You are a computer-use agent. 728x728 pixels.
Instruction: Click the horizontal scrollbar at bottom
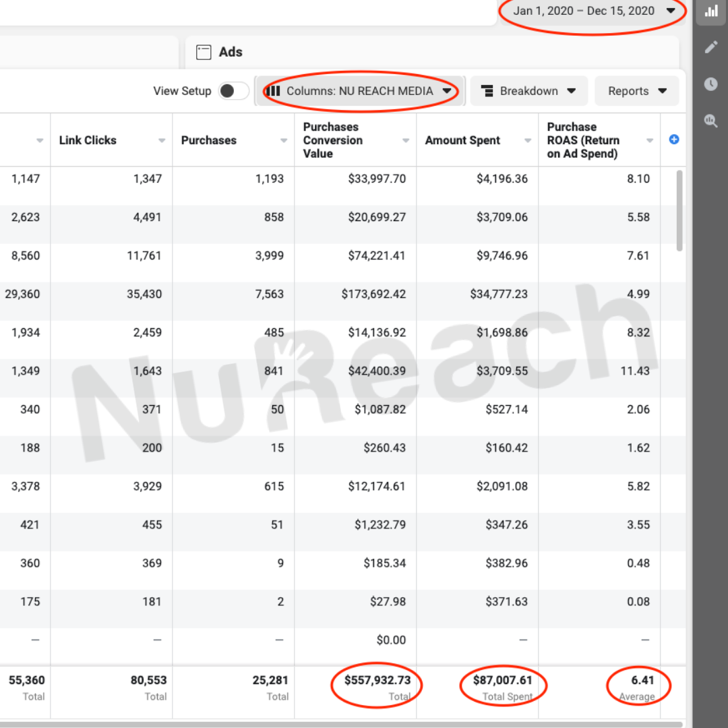337,725
